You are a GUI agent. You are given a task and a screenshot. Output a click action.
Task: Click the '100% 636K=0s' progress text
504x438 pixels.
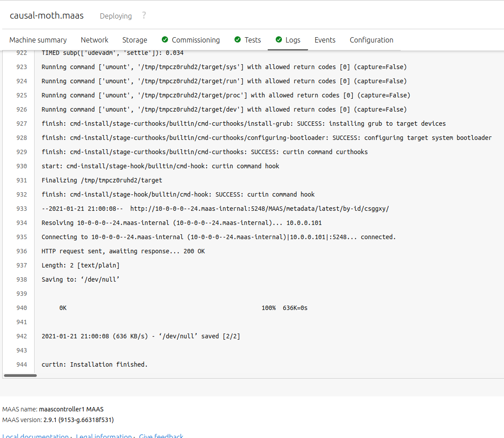[285, 308]
